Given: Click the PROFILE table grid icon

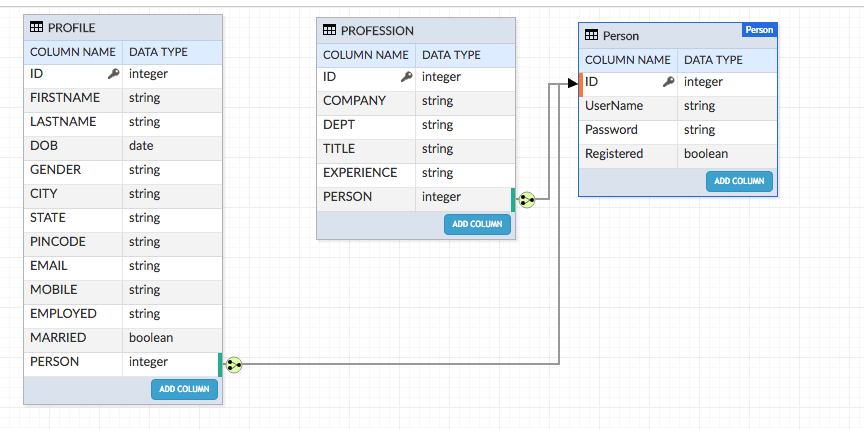Looking at the screenshot, I should [37, 28].
